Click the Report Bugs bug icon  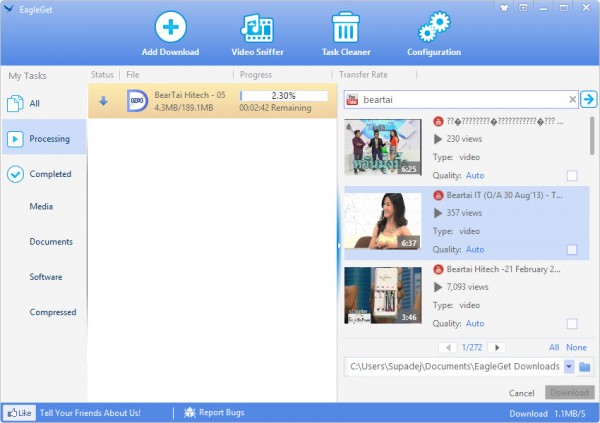pos(190,412)
